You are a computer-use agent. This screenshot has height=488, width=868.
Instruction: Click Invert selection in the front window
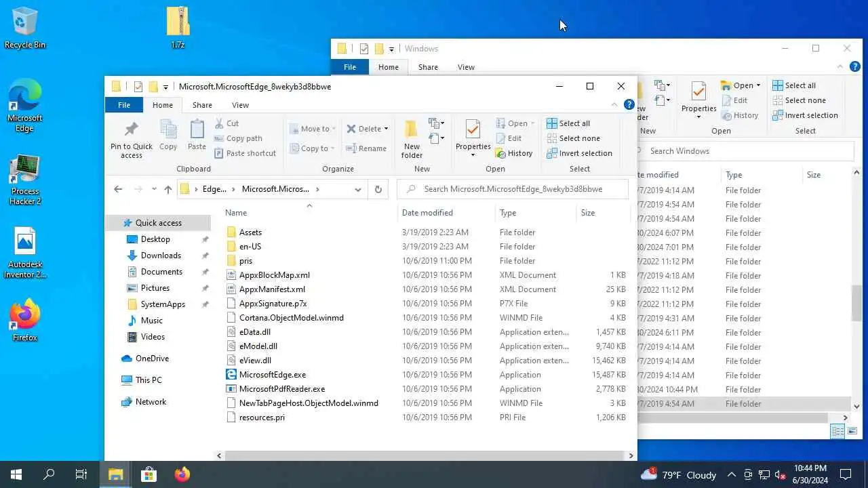click(x=579, y=153)
